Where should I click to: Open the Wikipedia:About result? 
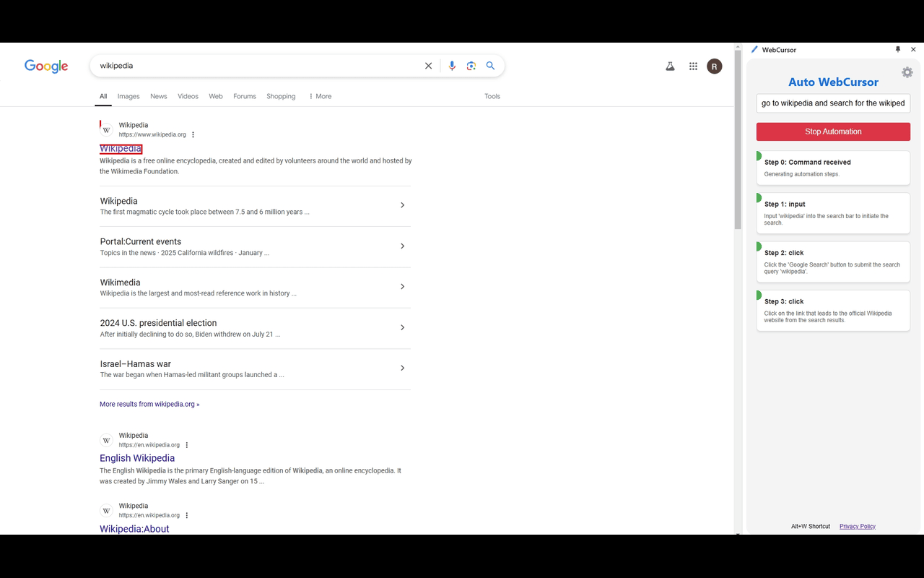134,529
